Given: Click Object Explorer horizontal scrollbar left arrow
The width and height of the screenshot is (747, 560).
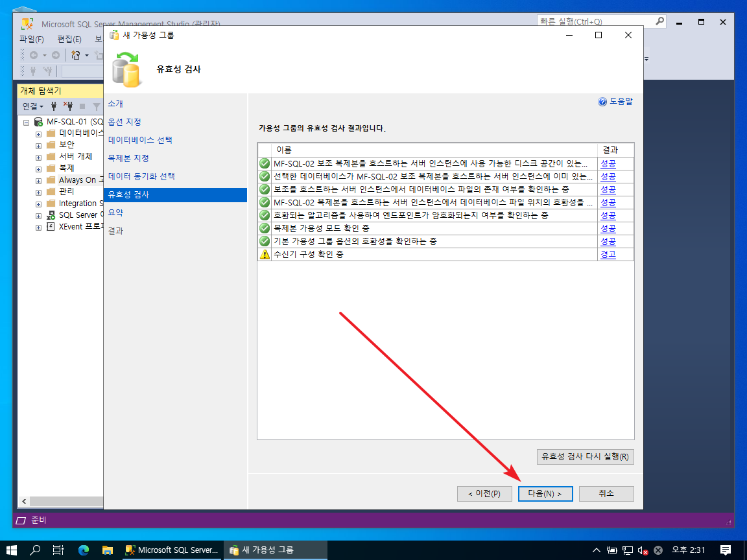Looking at the screenshot, I should [24, 501].
